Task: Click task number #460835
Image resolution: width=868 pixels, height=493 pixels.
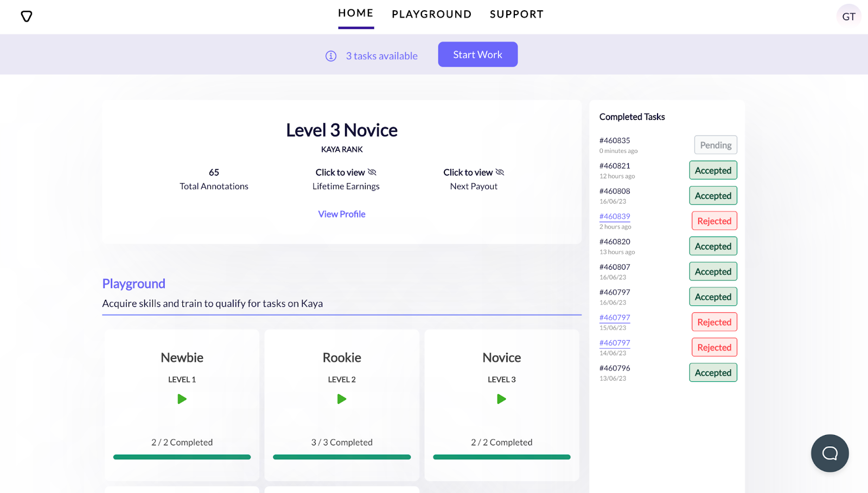Action: coord(615,140)
